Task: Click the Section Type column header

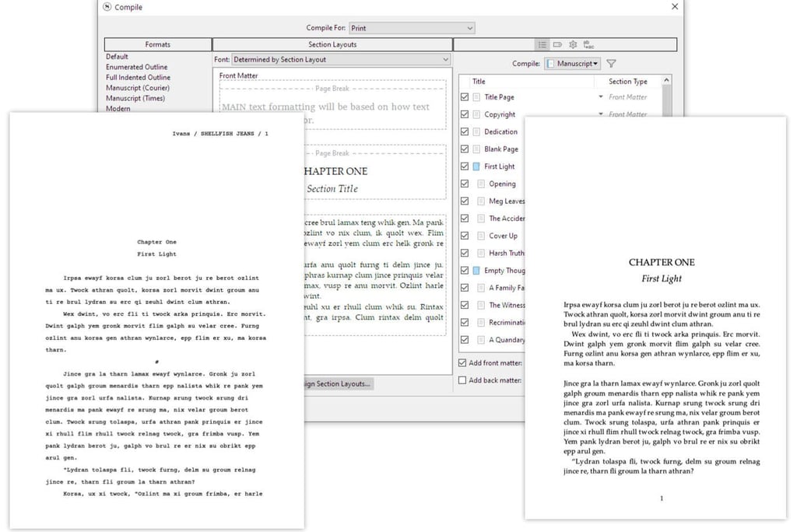Action: (x=628, y=82)
